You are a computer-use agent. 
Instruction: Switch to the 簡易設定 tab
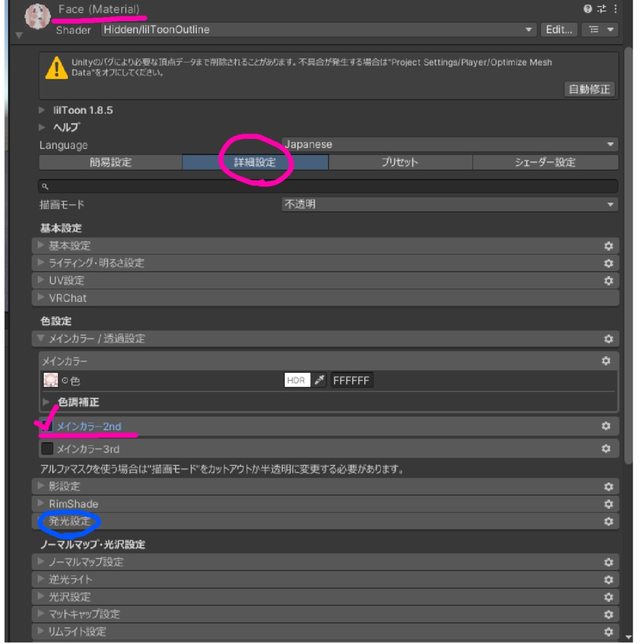[x=111, y=162]
